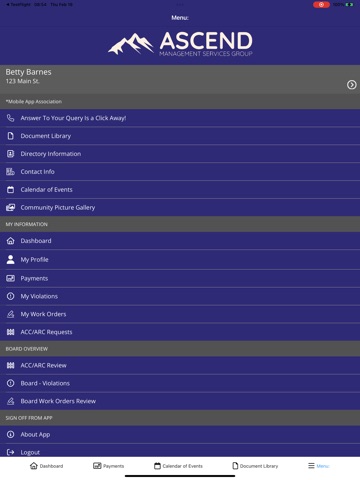
Task: Tap the person icon beside My Profile
Action: click(11, 259)
